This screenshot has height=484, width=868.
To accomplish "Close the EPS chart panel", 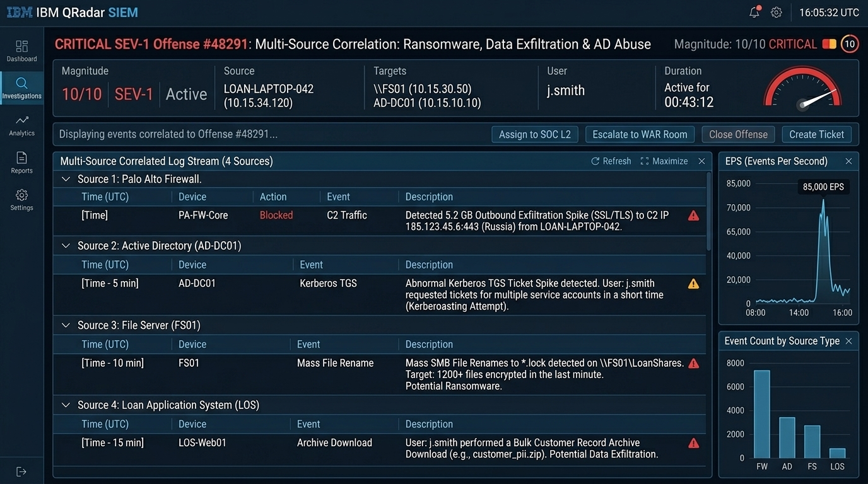I will coord(848,161).
